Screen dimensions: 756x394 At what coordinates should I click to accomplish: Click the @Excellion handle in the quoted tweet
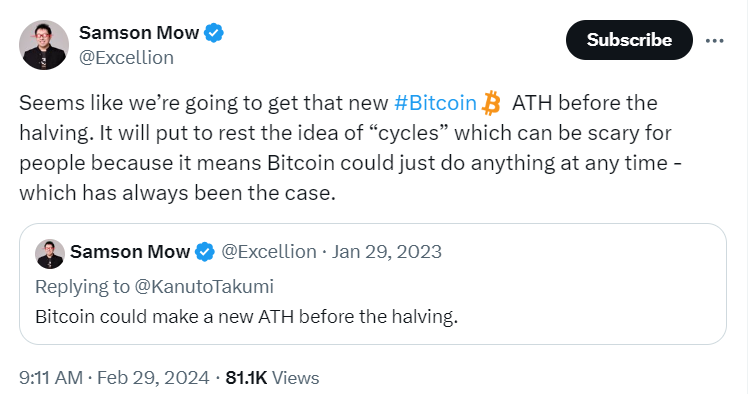pyautogui.click(x=269, y=252)
